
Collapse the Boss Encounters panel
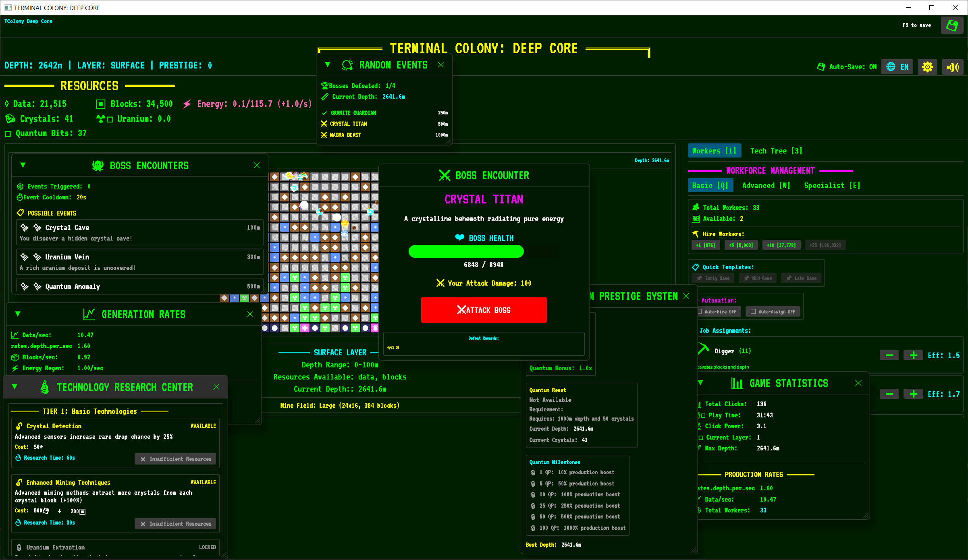[x=23, y=165]
